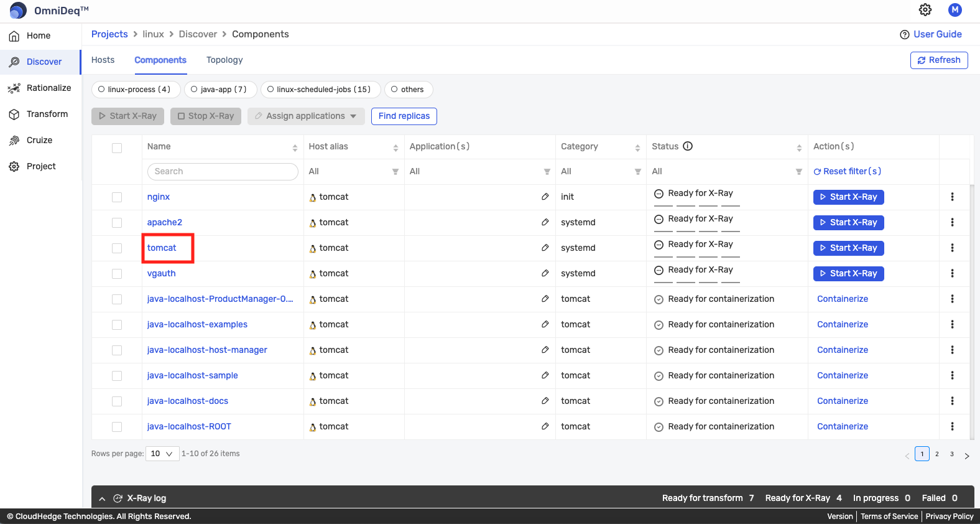Start X-Ray for the apache2 component

(x=848, y=222)
